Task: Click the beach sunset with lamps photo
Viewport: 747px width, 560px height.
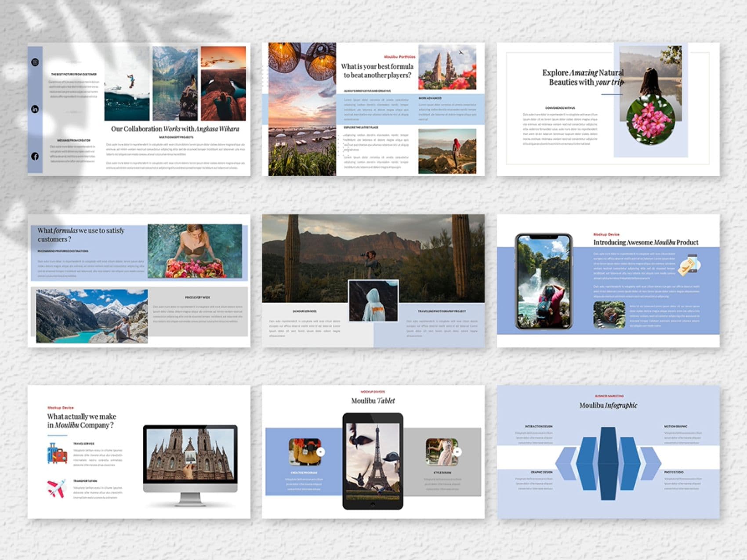Action: 302,109
